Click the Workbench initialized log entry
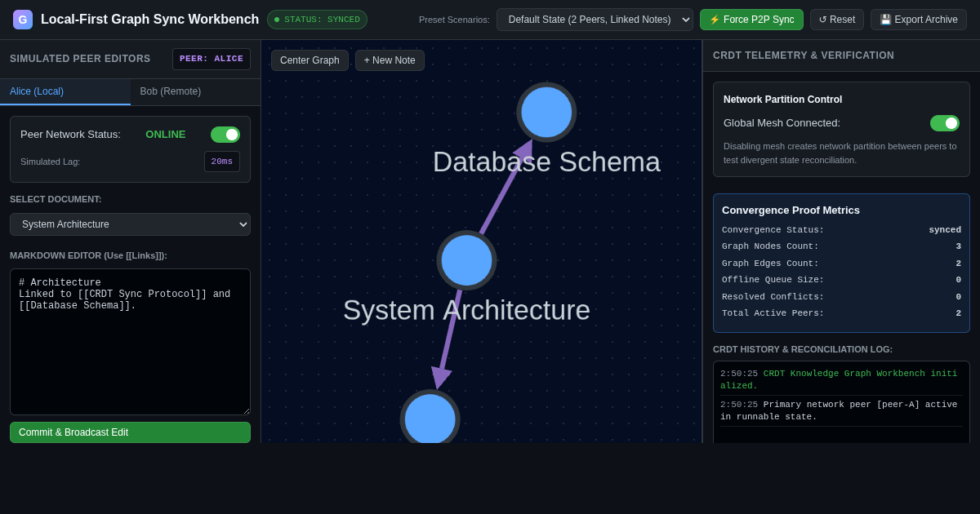This screenshot has height=514, width=980. tap(841, 379)
